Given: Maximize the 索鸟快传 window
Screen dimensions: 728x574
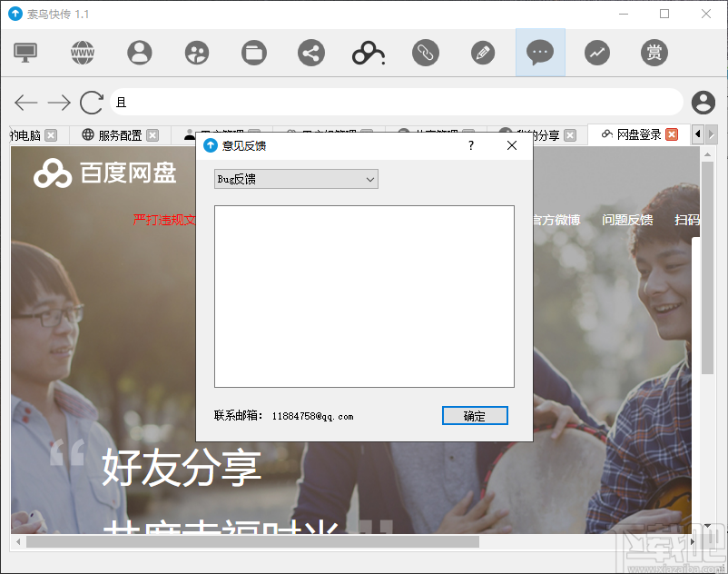Looking at the screenshot, I should (x=664, y=14).
